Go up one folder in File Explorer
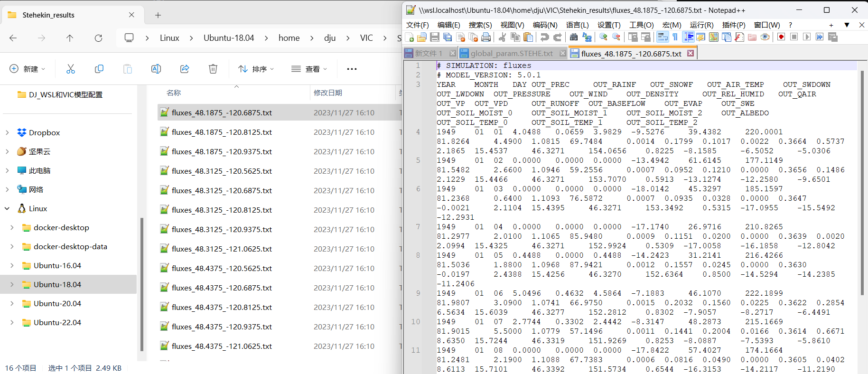This screenshot has height=374, width=868. click(70, 38)
